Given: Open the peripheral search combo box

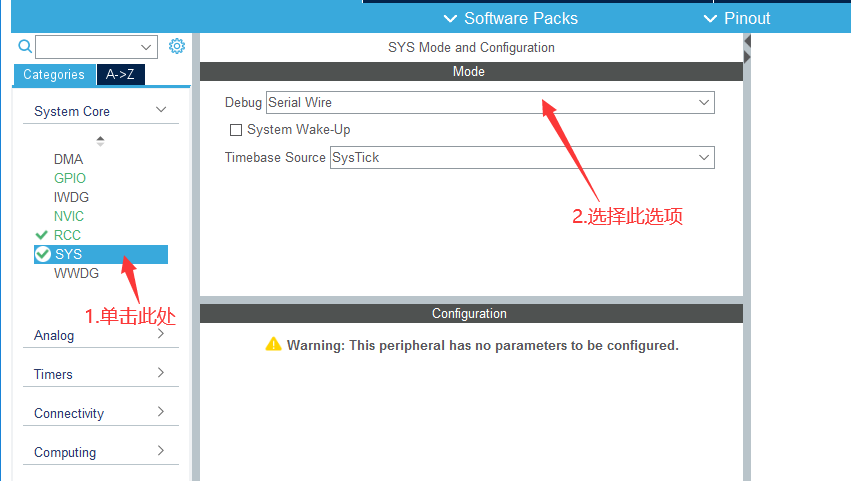Looking at the screenshot, I should [x=97, y=47].
